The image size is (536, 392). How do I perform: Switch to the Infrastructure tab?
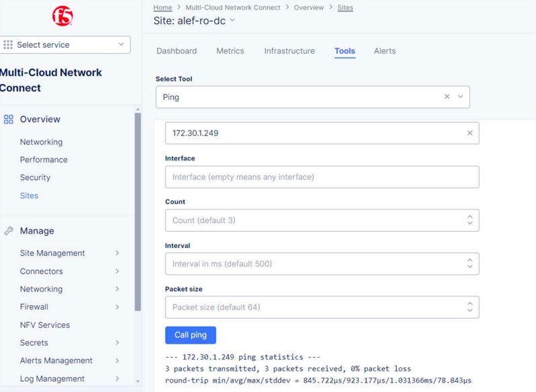point(289,51)
